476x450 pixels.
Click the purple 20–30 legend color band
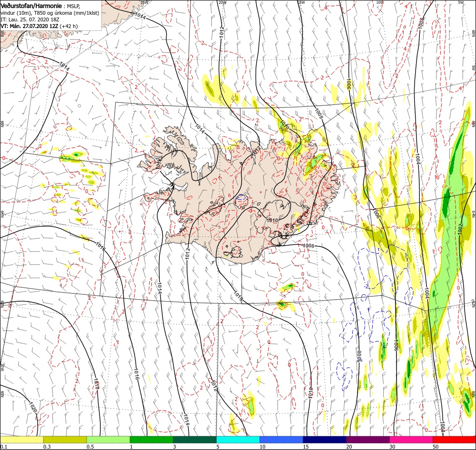[368, 440]
